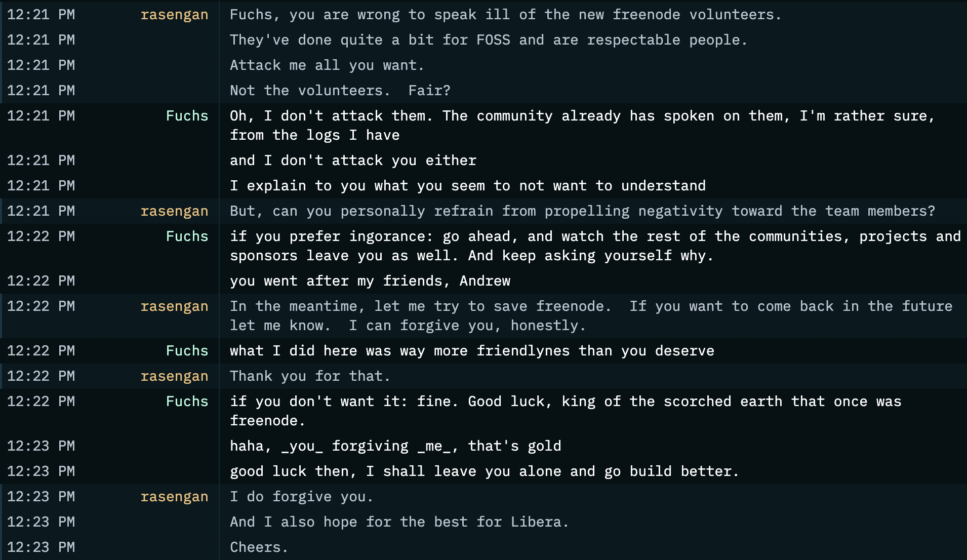Viewport: 967px width, 560px height.
Task: Click the final "Cheers." message
Action: (x=259, y=547)
